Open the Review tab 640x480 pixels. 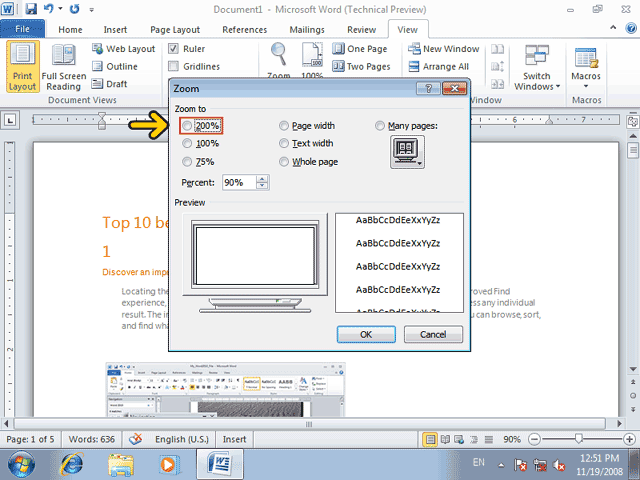pyautogui.click(x=361, y=29)
